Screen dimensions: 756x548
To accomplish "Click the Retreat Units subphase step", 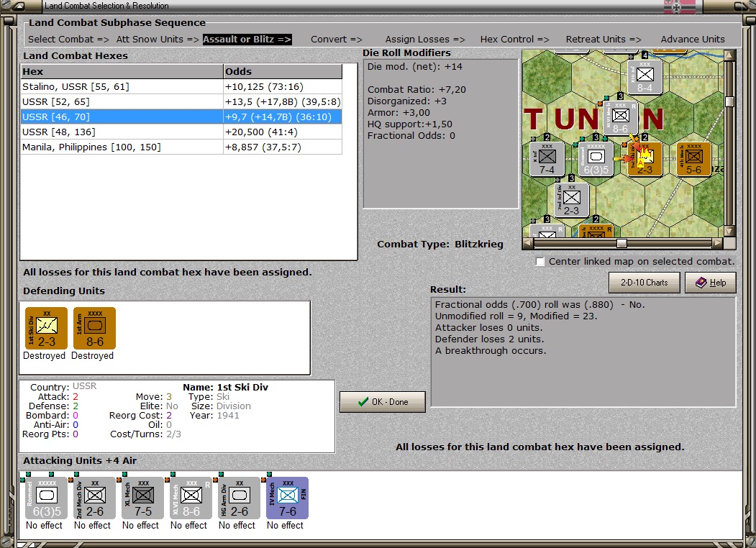I will pyautogui.click(x=604, y=40).
